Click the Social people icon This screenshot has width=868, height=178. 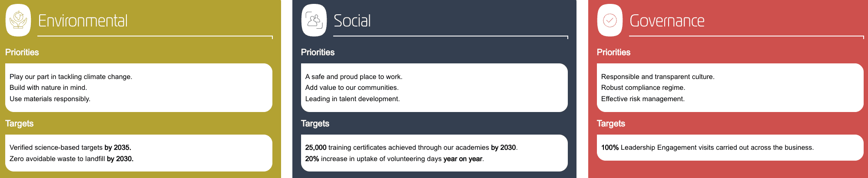tap(314, 20)
